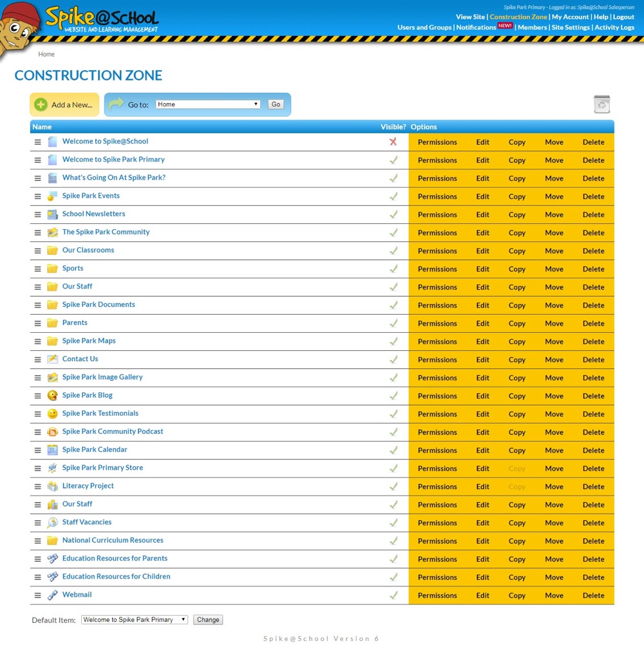Click the Spike Park Blog page icon
Screen dimensions: 644x652
tap(53, 396)
